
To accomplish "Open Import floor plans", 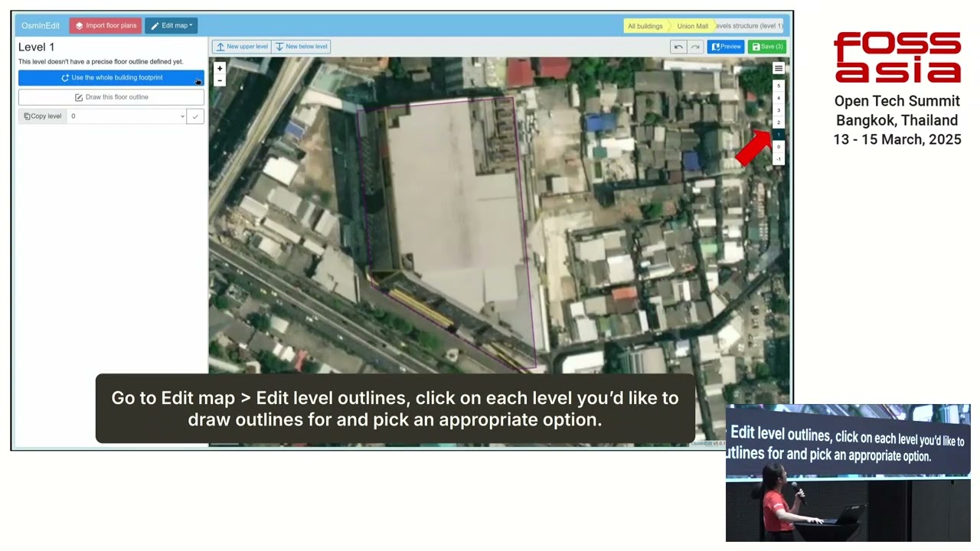I will point(106,25).
